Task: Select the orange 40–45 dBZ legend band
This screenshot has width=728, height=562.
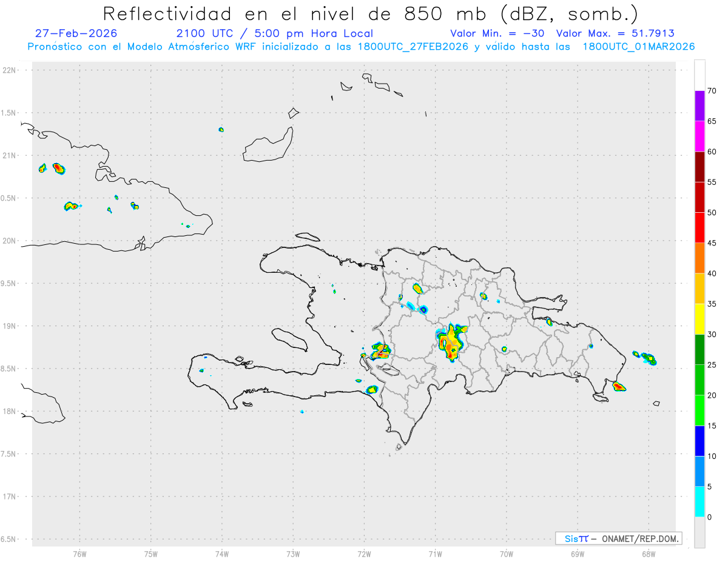Action: click(x=699, y=258)
